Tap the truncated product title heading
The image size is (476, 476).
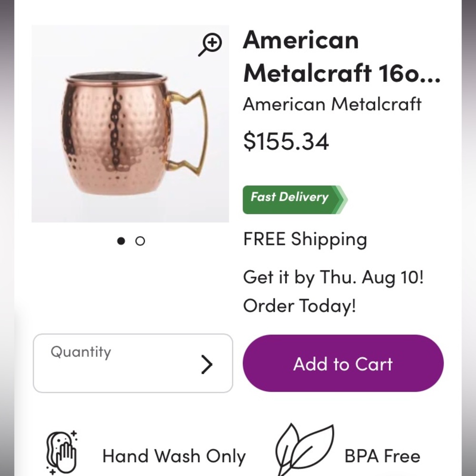pos(341,56)
